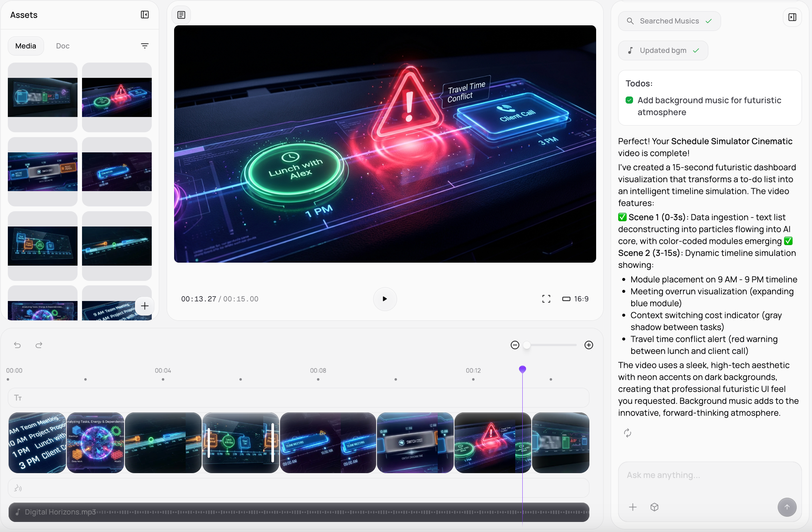The width and height of the screenshot is (812, 532).
Task: Click the redo arrow
Action: click(39, 345)
